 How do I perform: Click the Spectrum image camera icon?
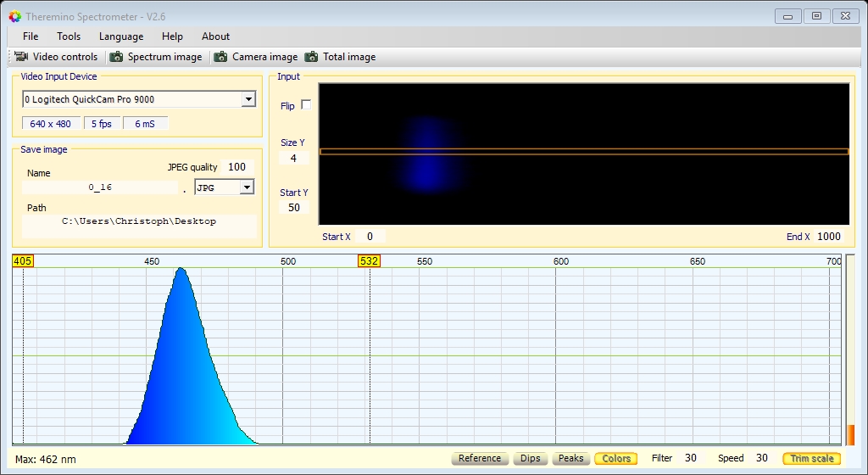pyautogui.click(x=116, y=57)
